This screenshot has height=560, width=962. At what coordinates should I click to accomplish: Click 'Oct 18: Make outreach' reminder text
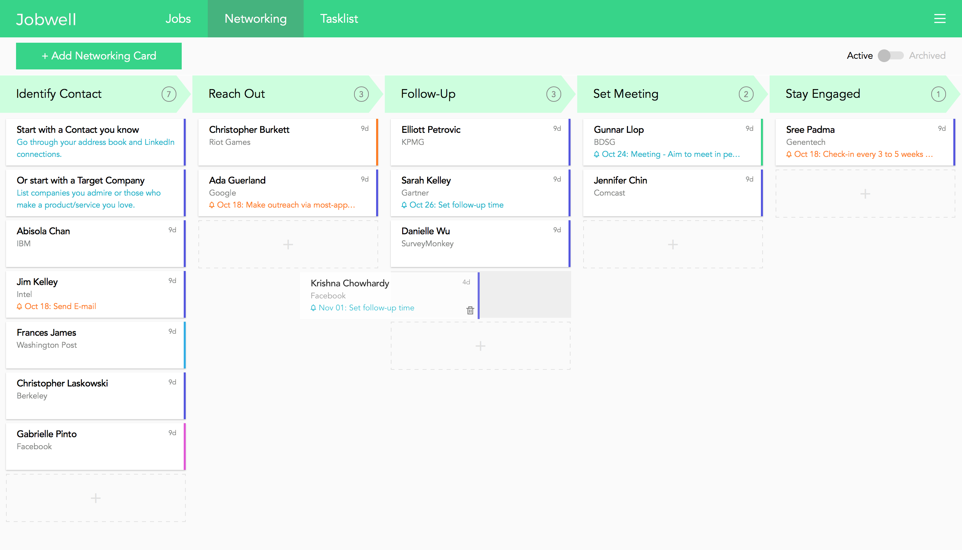click(x=286, y=205)
